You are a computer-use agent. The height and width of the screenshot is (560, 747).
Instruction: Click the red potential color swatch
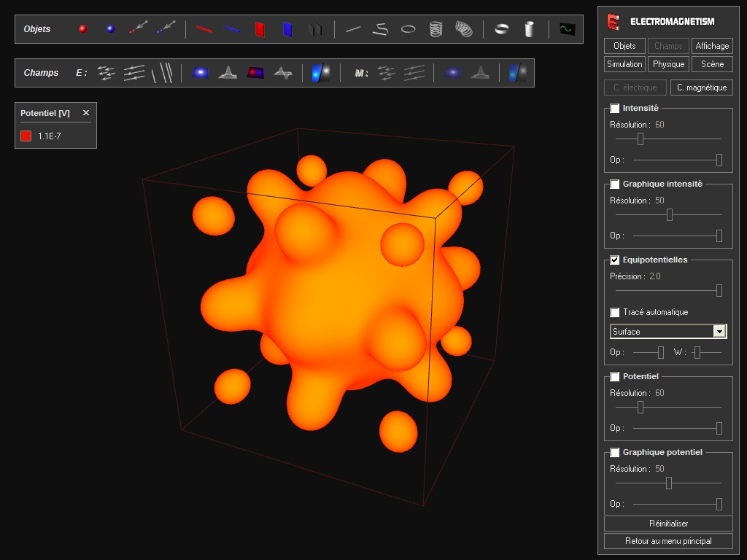[x=26, y=136]
